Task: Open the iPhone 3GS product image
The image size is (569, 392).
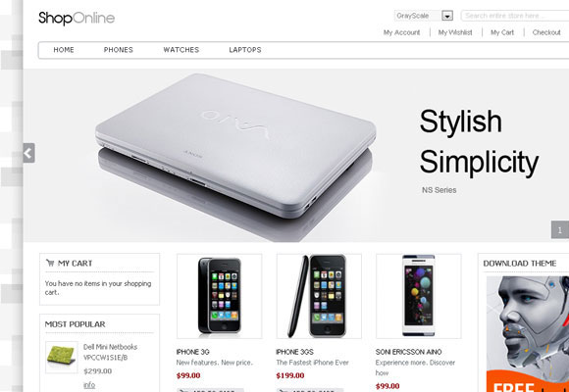Action: click(319, 296)
